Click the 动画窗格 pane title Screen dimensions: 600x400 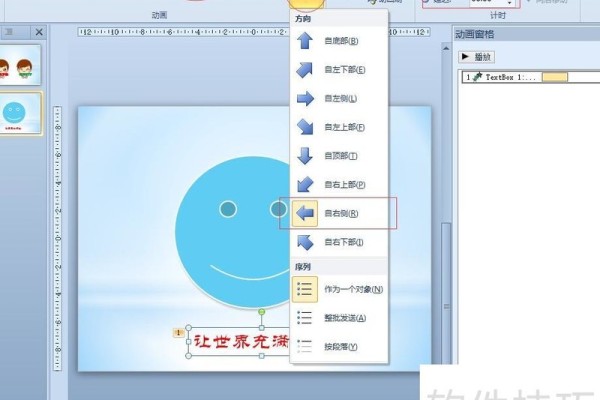click(x=474, y=34)
